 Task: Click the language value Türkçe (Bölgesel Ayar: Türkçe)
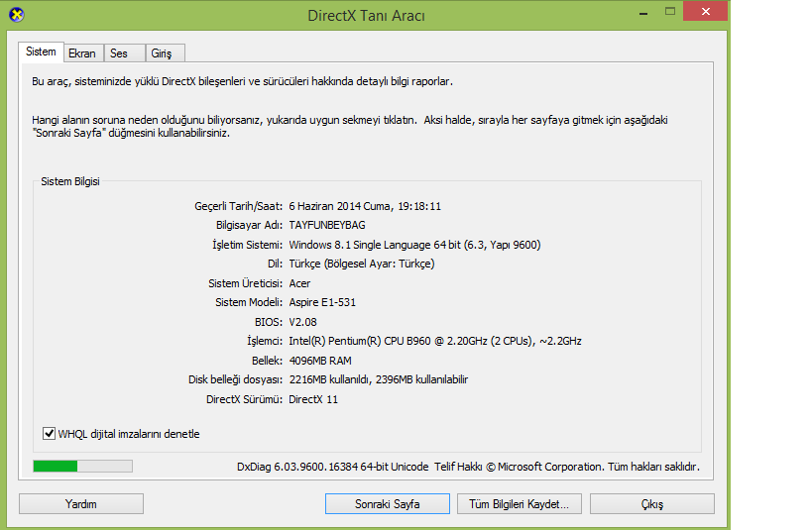pyautogui.click(x=362, y=264)
